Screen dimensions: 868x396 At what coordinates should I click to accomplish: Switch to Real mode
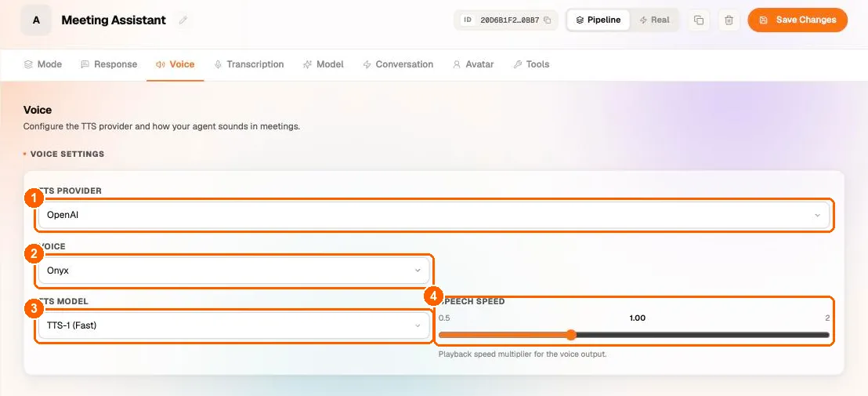click(654, 20)
